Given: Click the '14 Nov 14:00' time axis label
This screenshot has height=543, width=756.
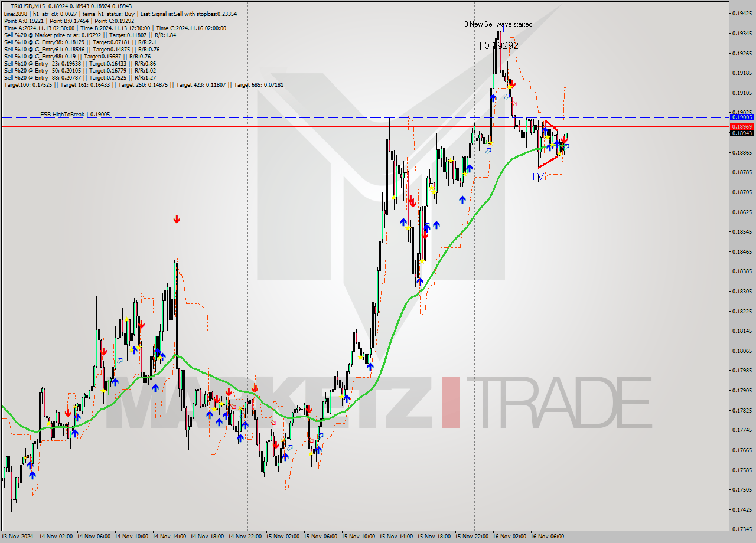Looking at the screenshot, I should [169, 537].
